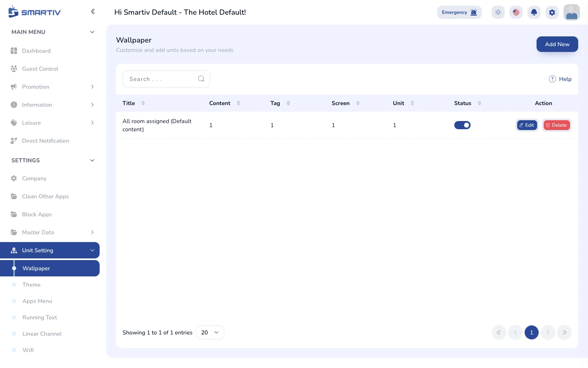Click the Emergency button
The width and height of the screenshot is (588, 368).
(459, 12)
